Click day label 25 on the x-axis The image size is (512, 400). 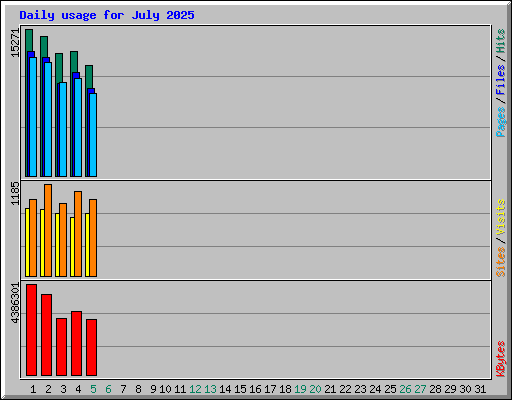[390, 389]
